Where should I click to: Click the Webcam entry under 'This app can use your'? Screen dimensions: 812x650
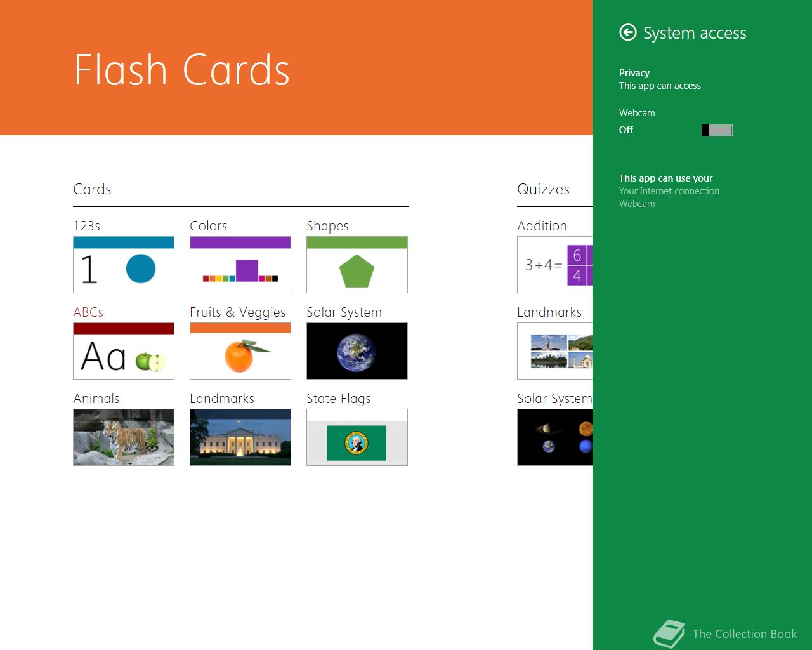[637, 204]
